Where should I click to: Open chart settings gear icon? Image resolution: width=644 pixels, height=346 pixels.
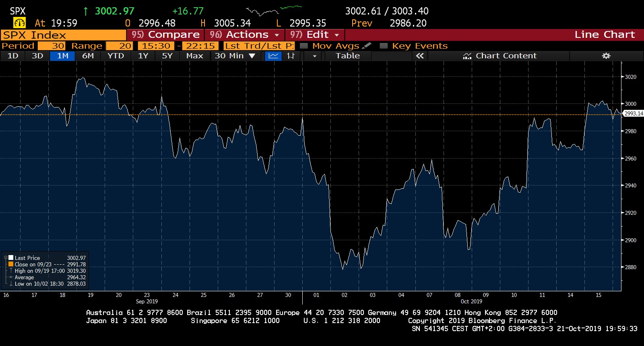[x=606, y=56]
